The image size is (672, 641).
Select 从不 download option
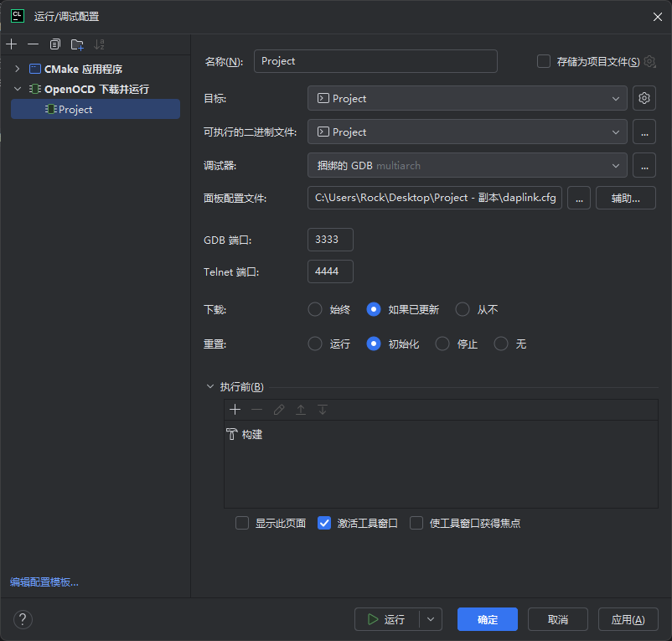pos(463,309)
